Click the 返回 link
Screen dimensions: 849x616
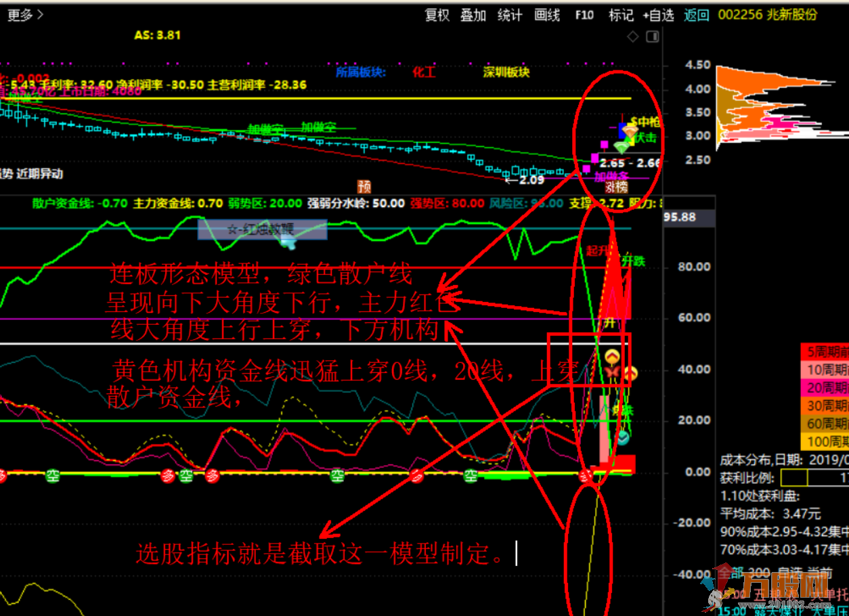(697, 15)
